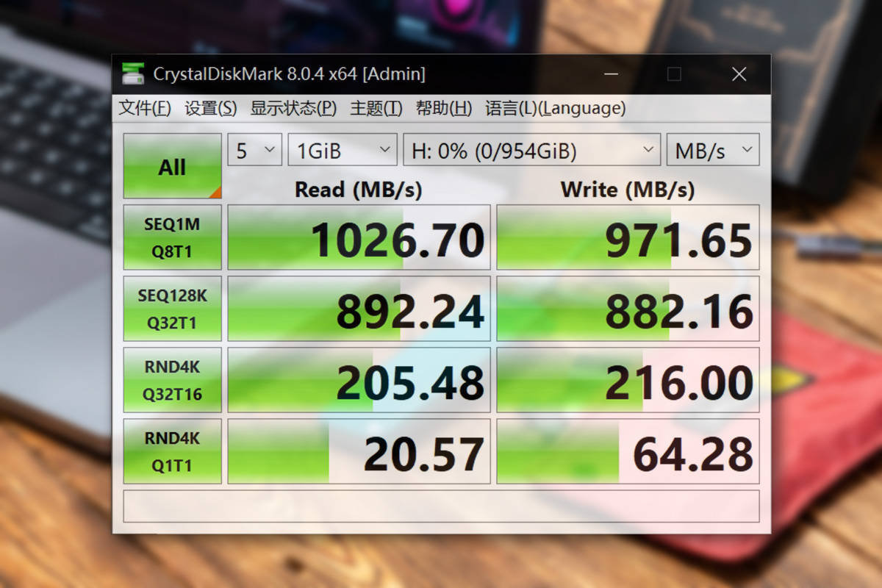Open the 主题(T) menu

tap(375, 107)
